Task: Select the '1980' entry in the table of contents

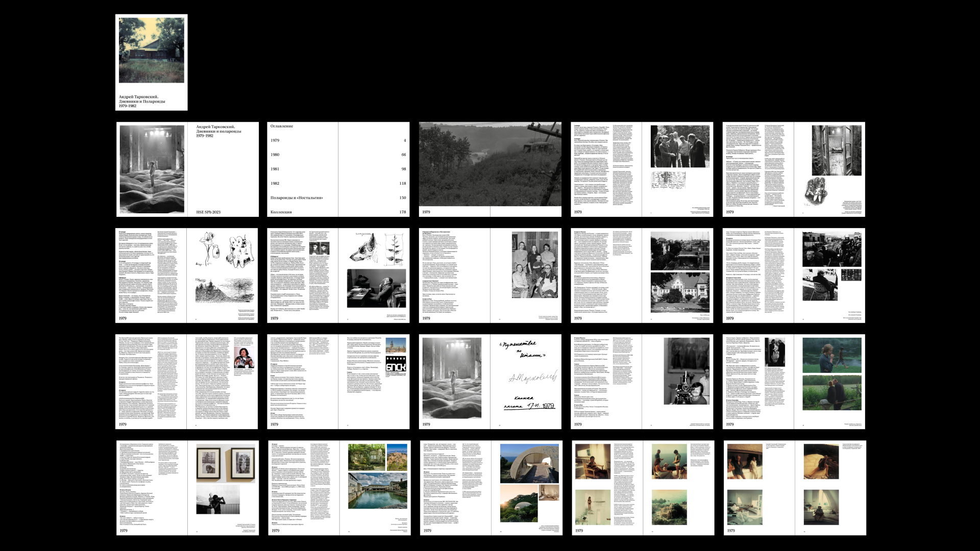Action: tap(275, 155)
